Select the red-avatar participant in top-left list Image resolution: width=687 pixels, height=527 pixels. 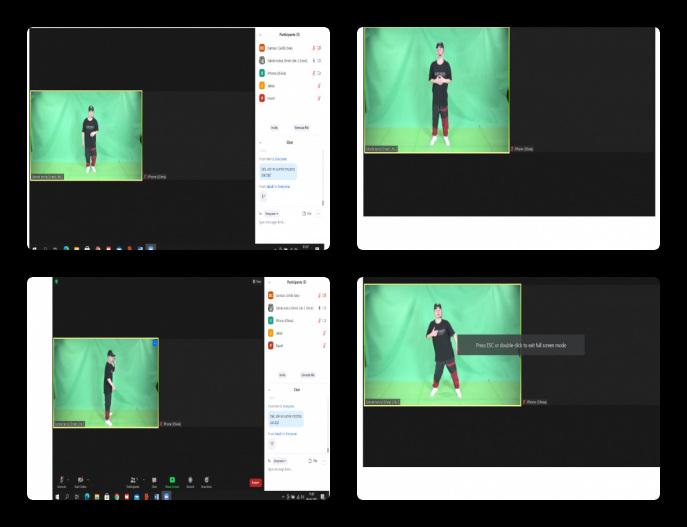click(x=290, y=98)
